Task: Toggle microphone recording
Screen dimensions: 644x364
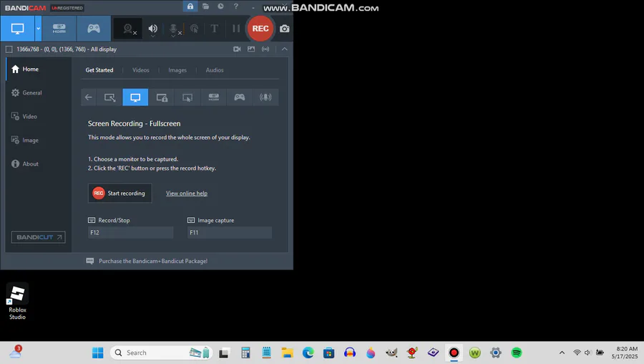Action: tap(174, 29)
